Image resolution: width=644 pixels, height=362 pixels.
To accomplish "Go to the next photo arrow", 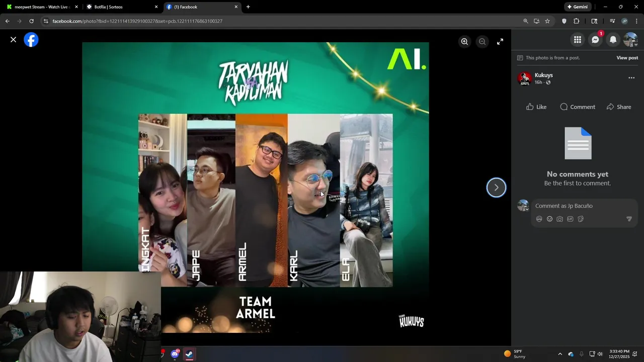I will tap(496, 188).
